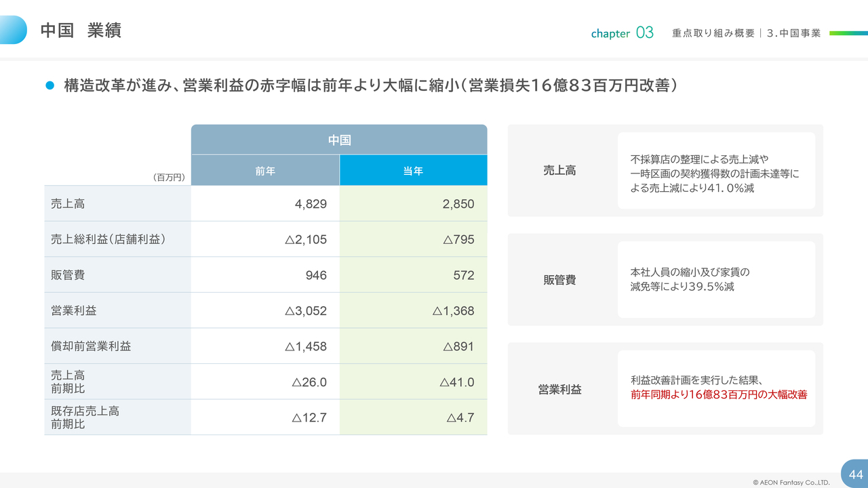Click the blue rounded shape beside 中国 業績 title

14,30
